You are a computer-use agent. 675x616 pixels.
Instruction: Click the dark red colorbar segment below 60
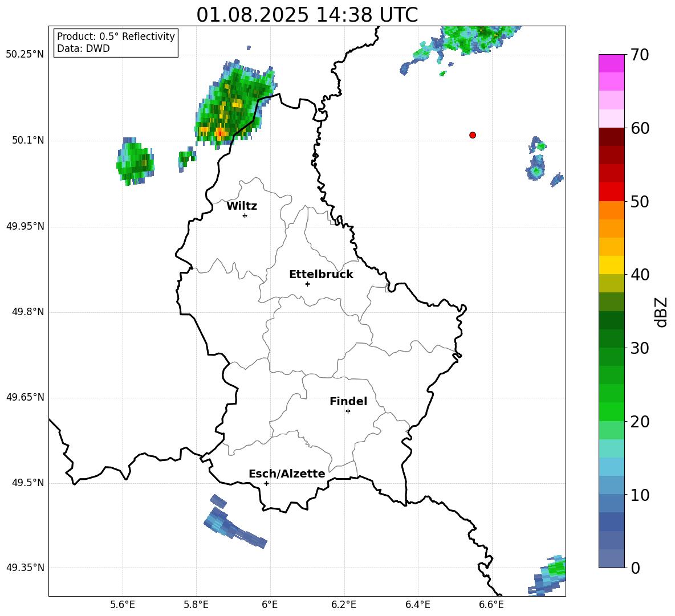(612, 137)
